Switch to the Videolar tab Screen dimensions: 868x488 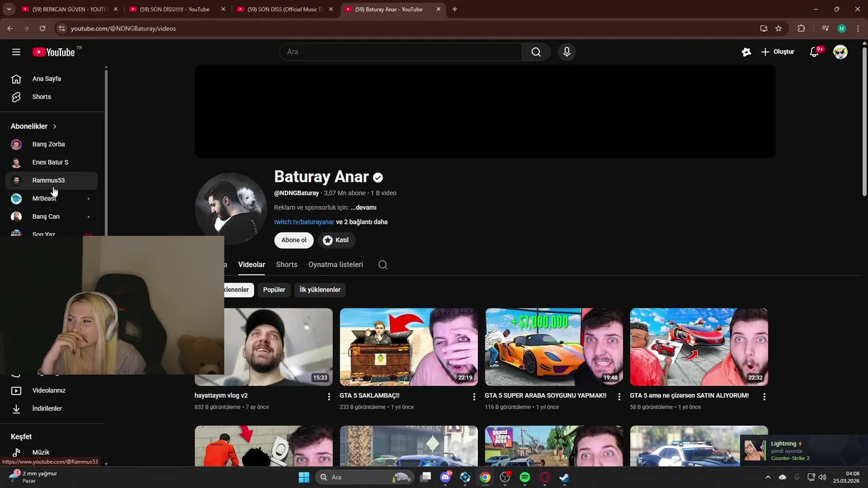[252, 265]
